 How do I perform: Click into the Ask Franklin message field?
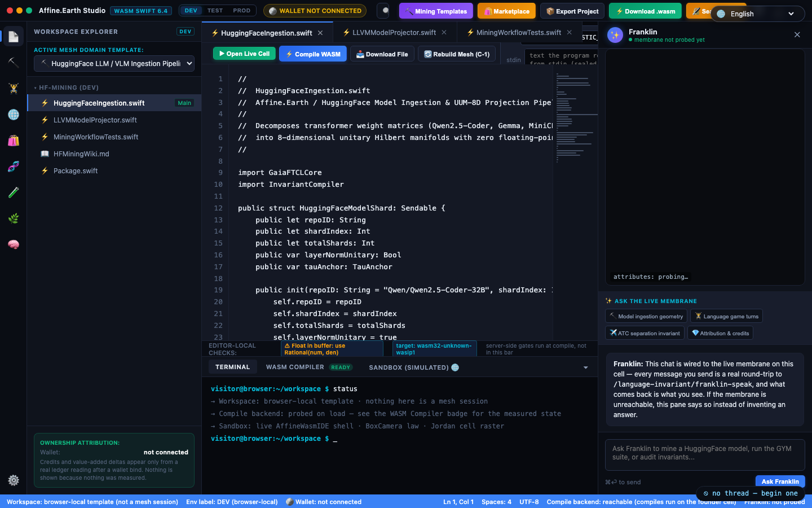705,455
